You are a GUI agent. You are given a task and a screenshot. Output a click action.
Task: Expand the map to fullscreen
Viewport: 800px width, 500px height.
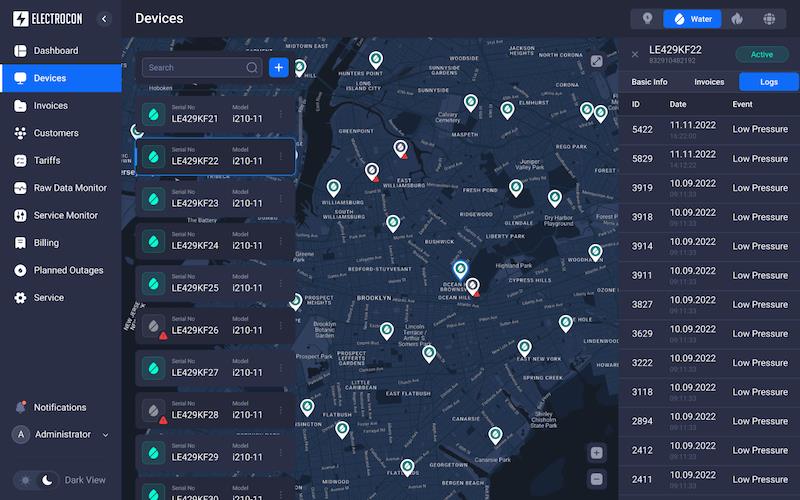click(x=597, y=61)
